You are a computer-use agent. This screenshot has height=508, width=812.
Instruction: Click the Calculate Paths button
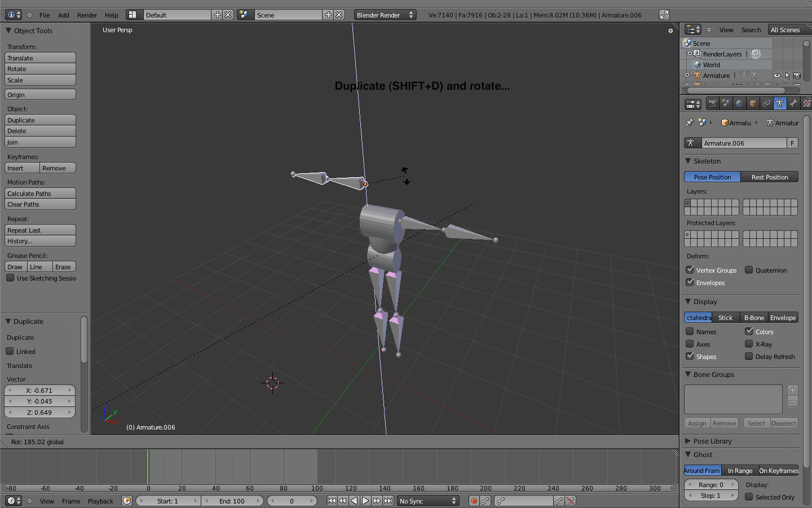(x=40, y=193)
